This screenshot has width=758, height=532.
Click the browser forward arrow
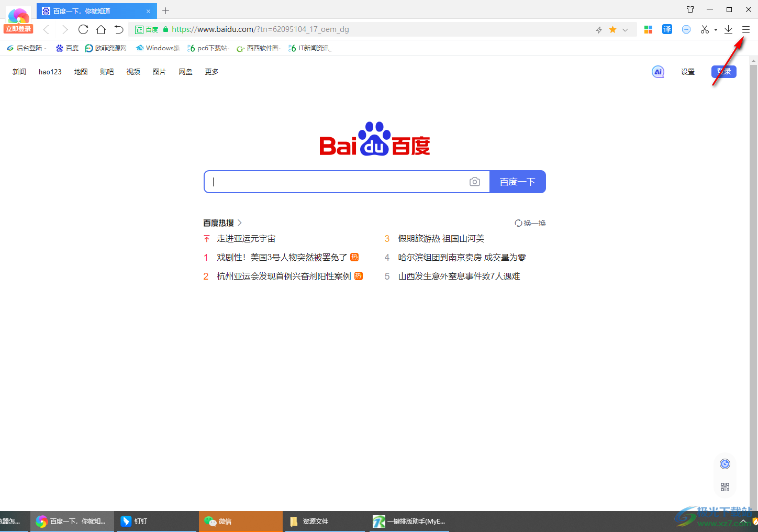65,29
